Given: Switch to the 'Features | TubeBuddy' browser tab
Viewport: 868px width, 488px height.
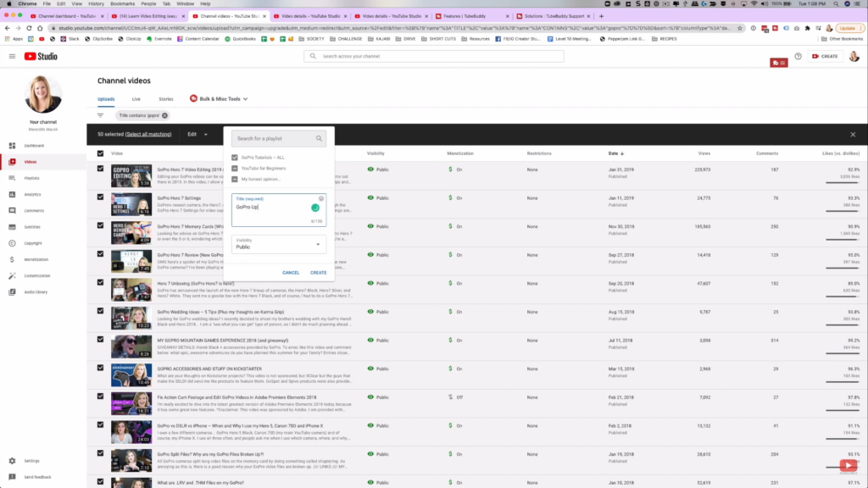Looking at the screenshot, I should pos(471,16).
